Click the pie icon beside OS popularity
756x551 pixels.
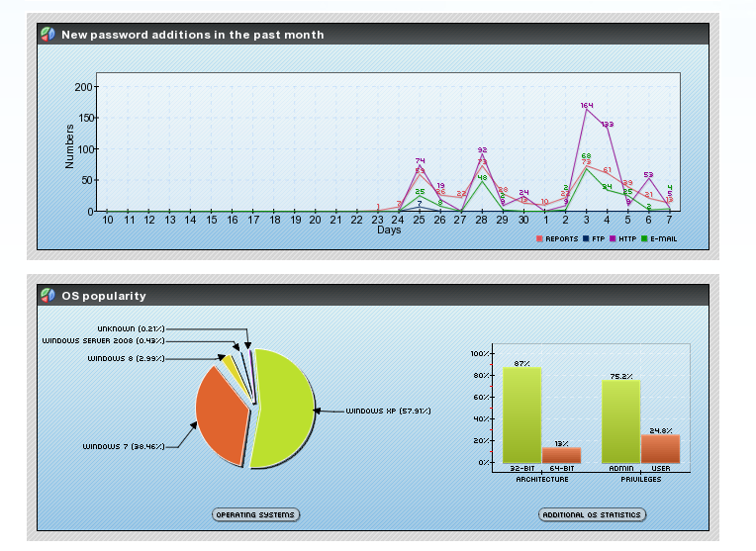pyautogui.click(x=47, y=295)
